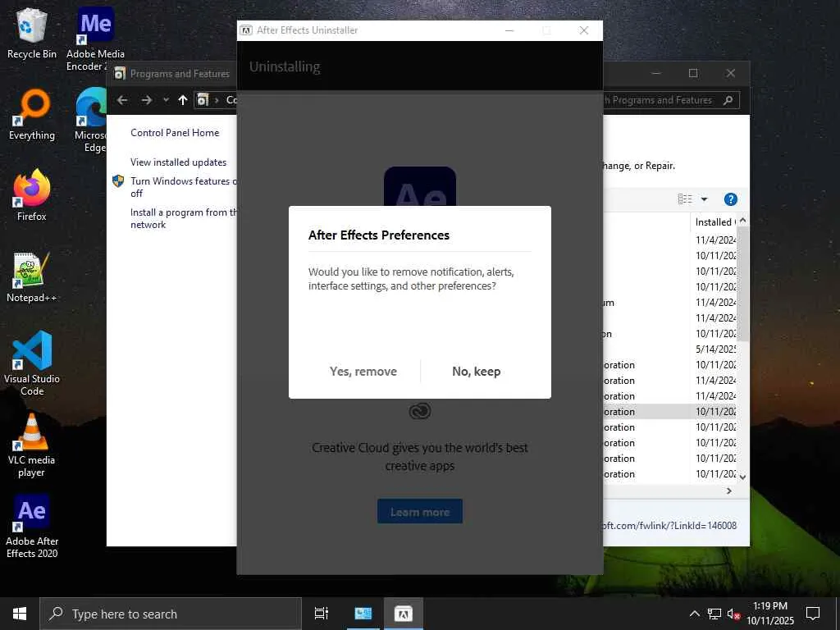This screenshot has width=840, height=630.
Task: Click the forward arrow in Programs and Features
Action: [146, 100]
